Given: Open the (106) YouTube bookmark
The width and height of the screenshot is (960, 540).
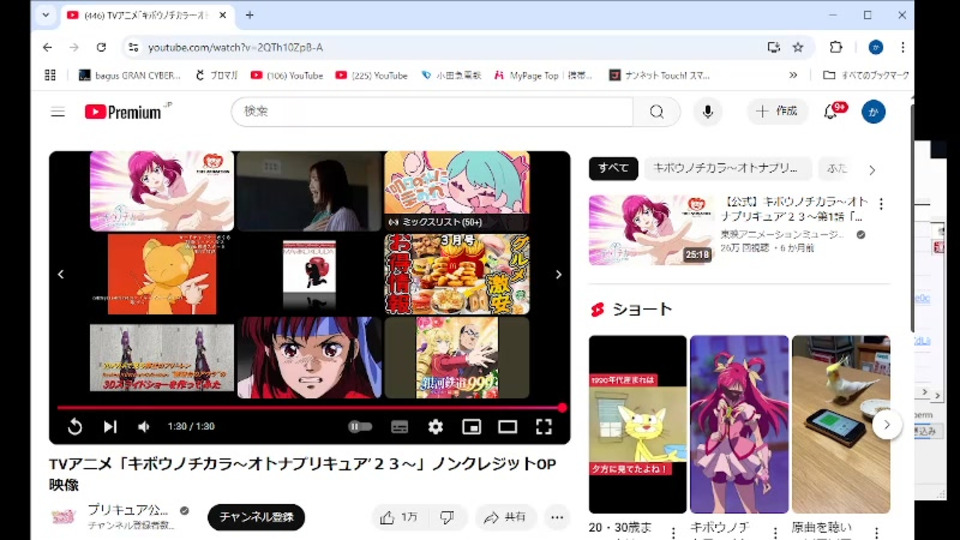Looking at the screenshot, I should tap(287, 75).
